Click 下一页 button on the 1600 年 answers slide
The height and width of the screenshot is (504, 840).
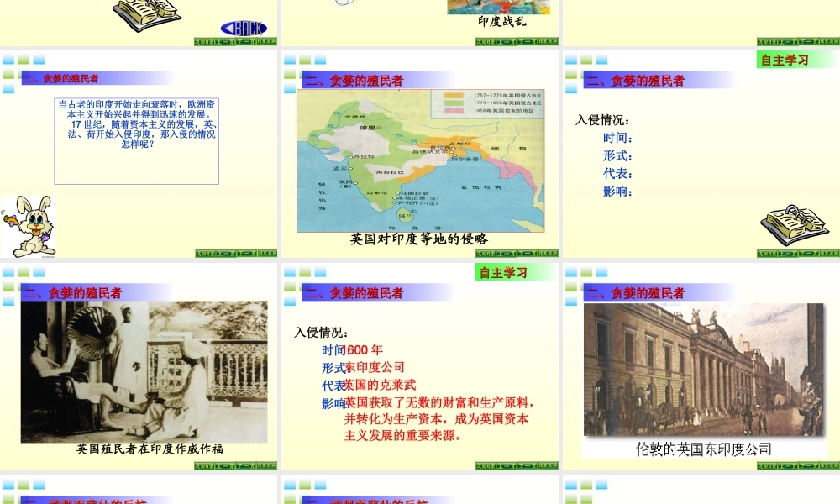tap(528, 466)
